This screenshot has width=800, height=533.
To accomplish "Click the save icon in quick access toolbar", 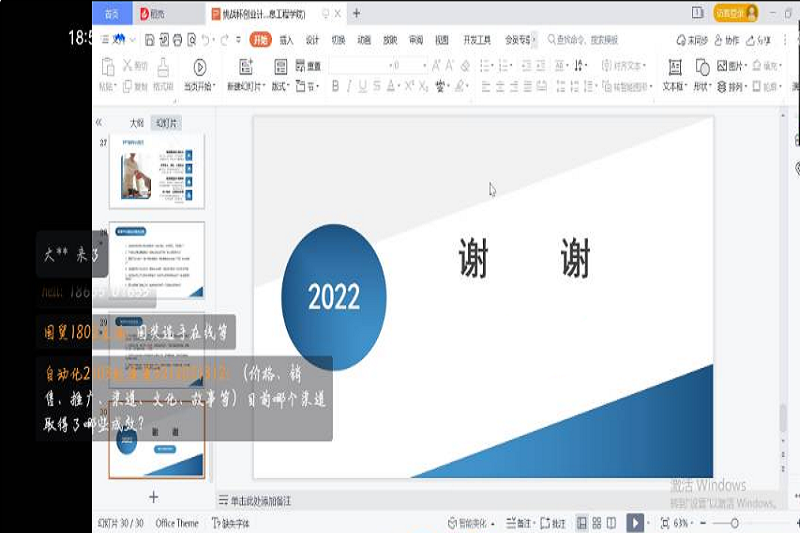I will pyautogui.click(x=149, y=40).
